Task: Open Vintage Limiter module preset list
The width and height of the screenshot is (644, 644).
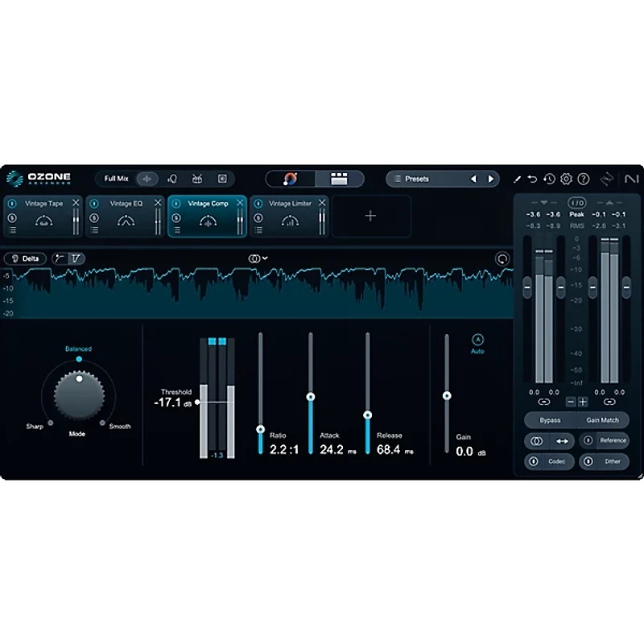Action: pyautogui.click(x=258, y=230)
